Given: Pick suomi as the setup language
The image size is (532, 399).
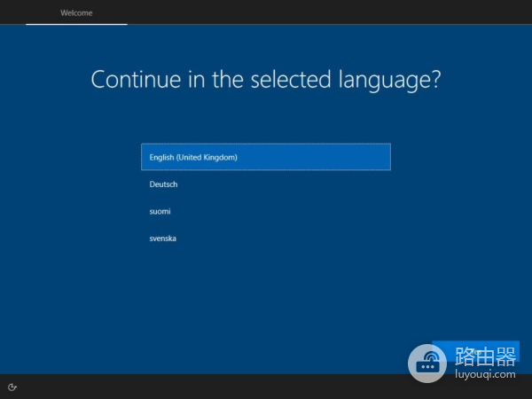Looking at the screenshot, I should pos(266,211).
